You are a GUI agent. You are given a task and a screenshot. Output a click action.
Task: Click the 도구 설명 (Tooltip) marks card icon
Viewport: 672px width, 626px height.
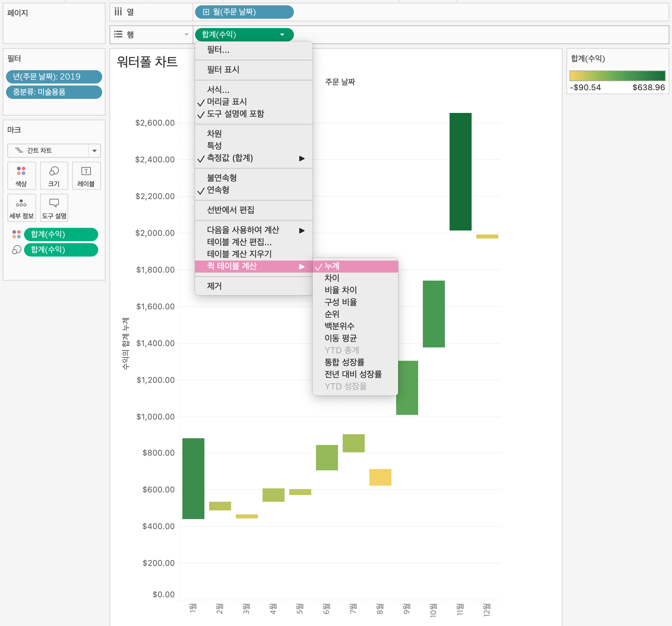tap(54, 207)
